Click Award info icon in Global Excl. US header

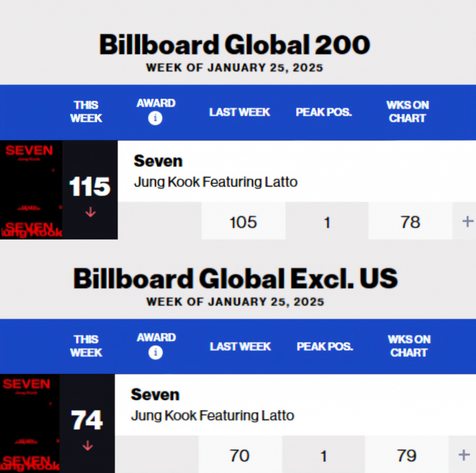tap(155, 353)
